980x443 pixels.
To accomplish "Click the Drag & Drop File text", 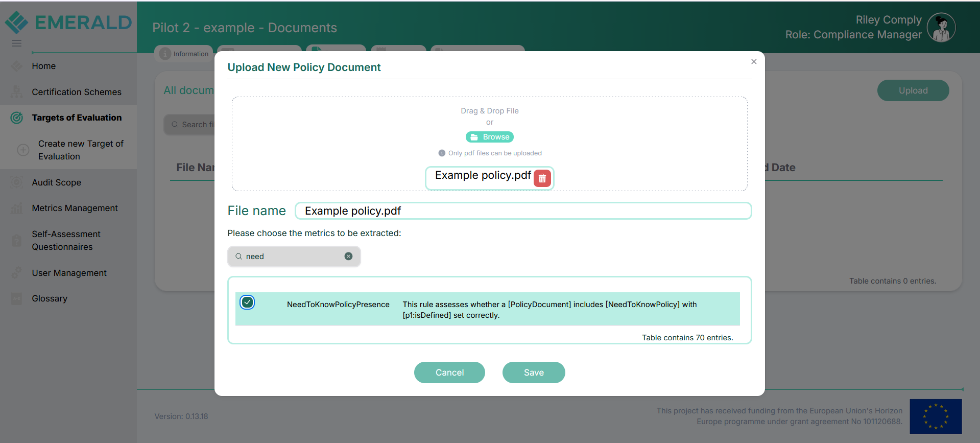I will 490,111.
